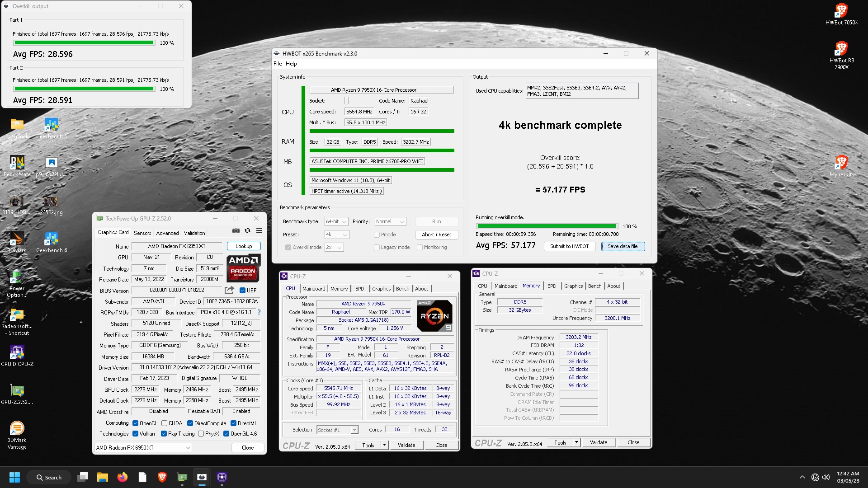The height and width of the screenshot is (488, 868).
Task: Open the HWBot 7050X desktop shortcut
Action: [x=841, y=14]
